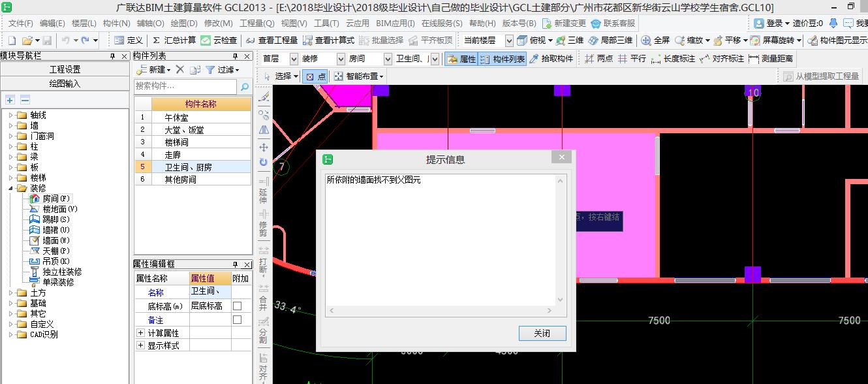Click 全屏 full screen tool
The image size is (868, 384).
click(x=656, y=40)
